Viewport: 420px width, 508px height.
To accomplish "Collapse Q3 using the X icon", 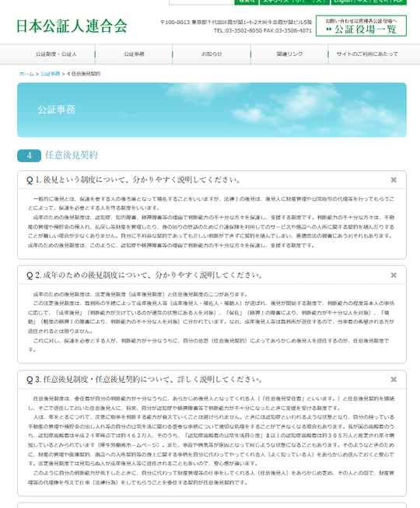I will tap(394, 380).
